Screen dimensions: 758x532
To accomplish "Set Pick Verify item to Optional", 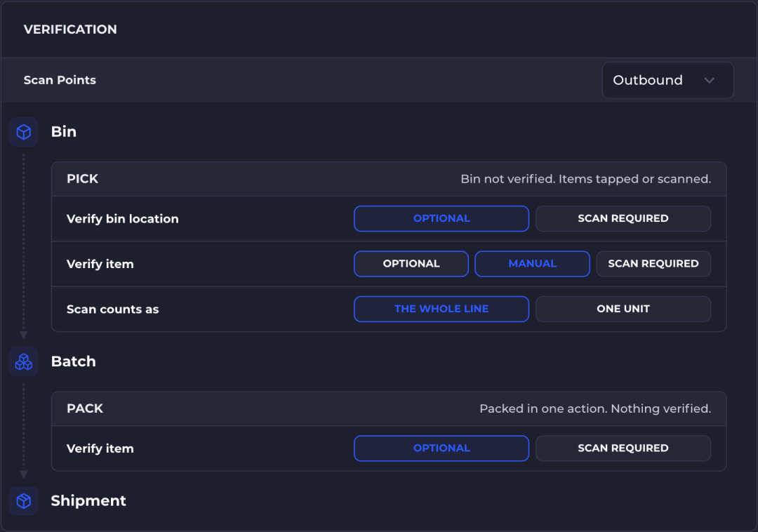I will tap(411, 264).
